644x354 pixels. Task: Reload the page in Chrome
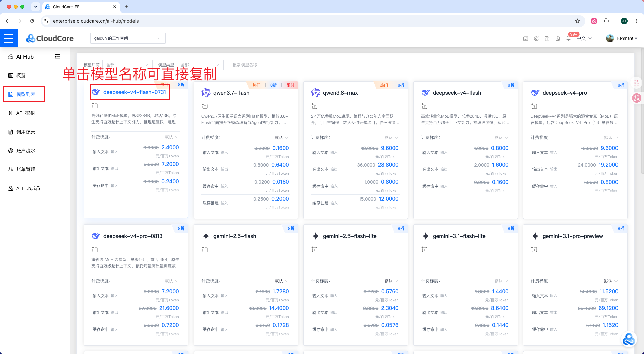[32, 21]
